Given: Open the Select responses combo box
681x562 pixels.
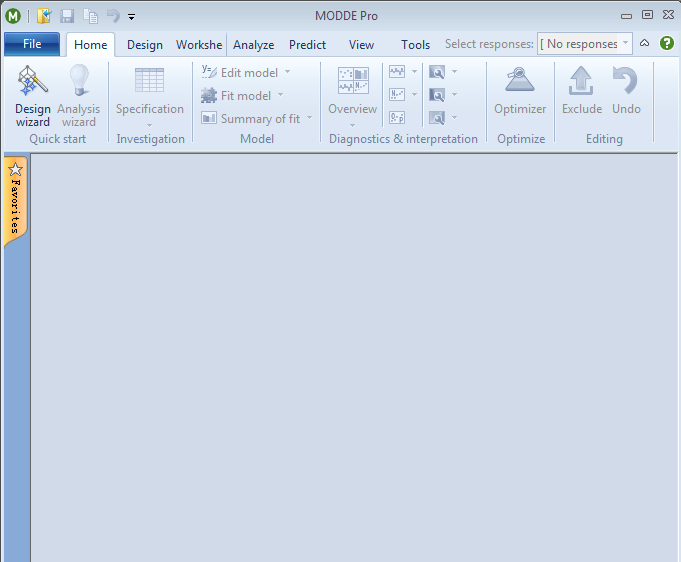Looking at the screenshot, I should [x=585, y=44].
